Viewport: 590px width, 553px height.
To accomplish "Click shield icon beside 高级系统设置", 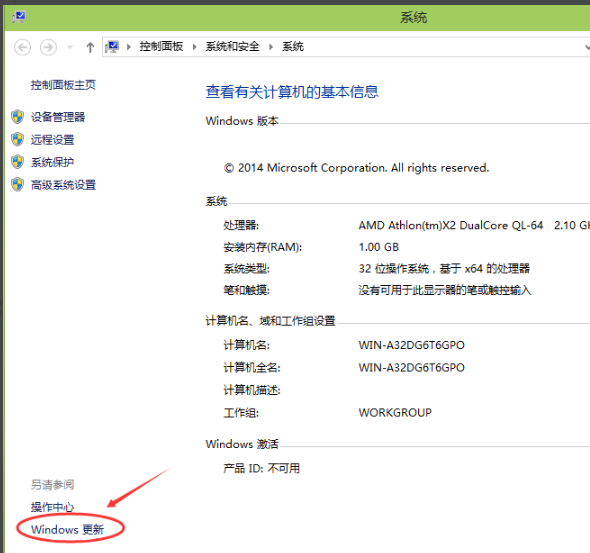I will pos(17,184).
